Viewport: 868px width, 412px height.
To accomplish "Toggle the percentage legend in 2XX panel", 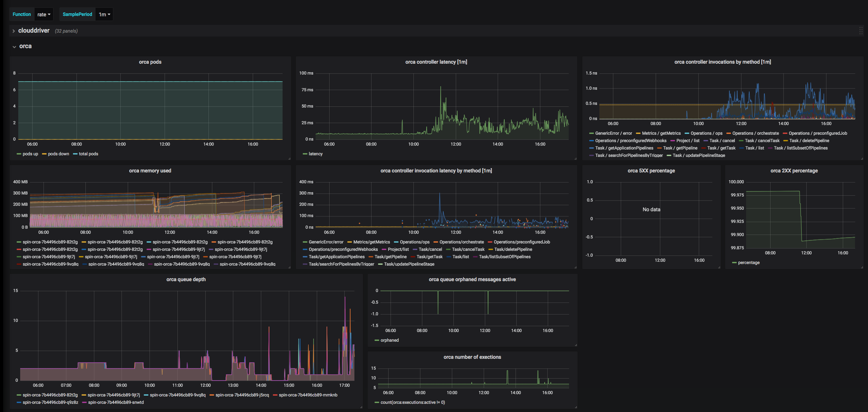I will (748, 262).
